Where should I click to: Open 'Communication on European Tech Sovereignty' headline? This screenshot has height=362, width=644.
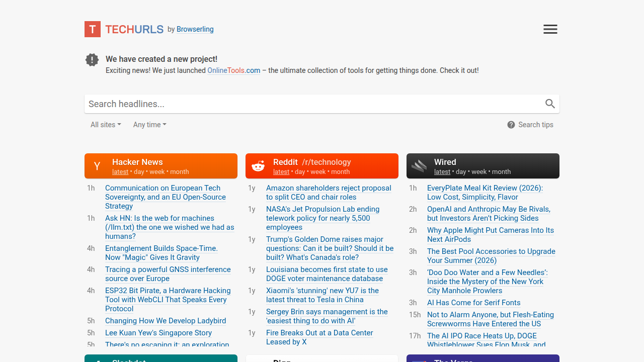166,197
